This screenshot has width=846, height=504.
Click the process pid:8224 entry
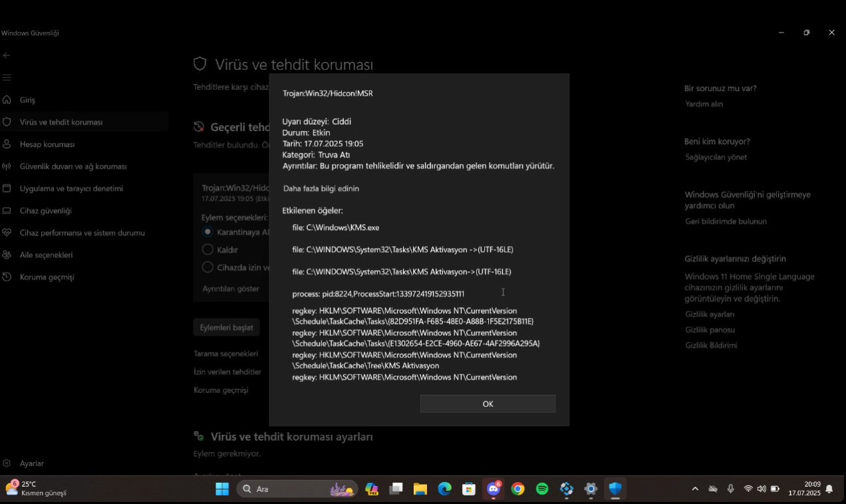(x=378, y=294)
